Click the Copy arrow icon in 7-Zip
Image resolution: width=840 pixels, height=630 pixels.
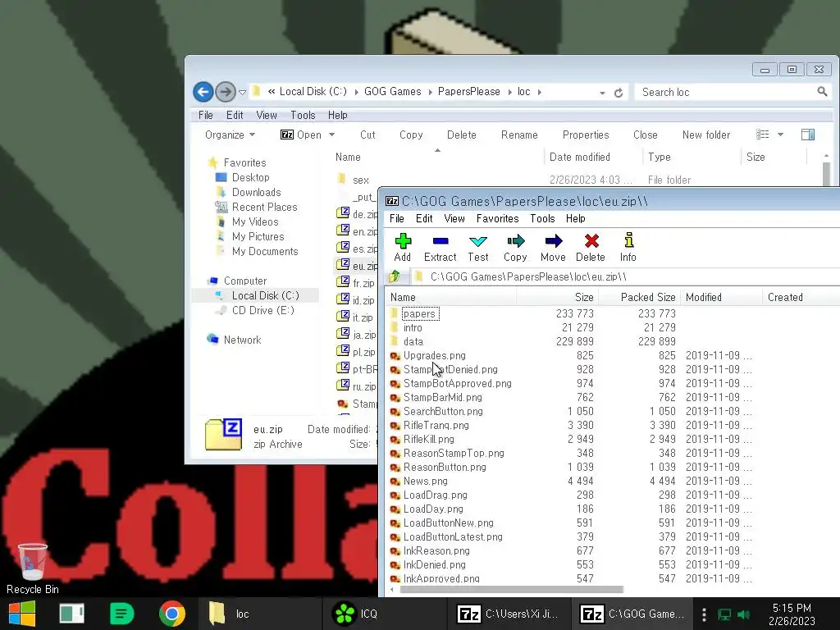click(x=515, y=241)
